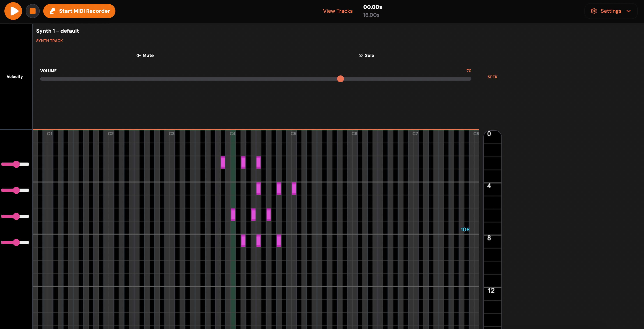Open the View Tracks menu
Viewport: 644px width, 329px height.
coord(337,11)
